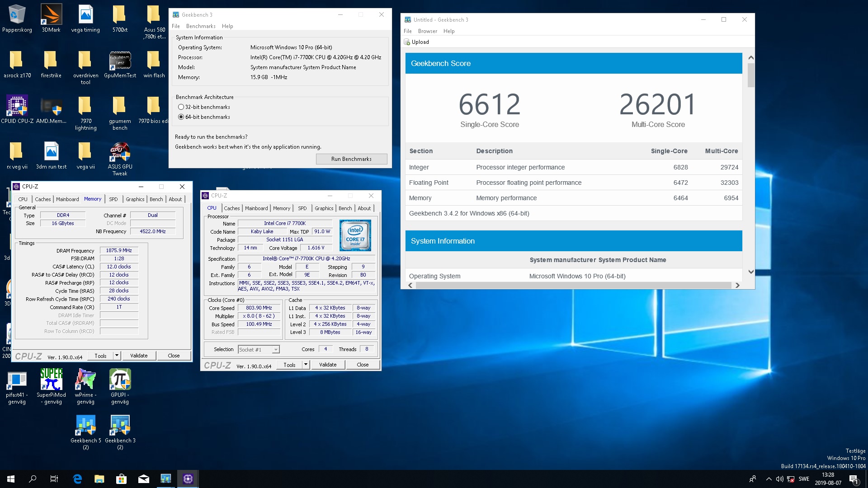This screenshot has width=868, height=488.
Task: Open the Browser menu in Geekbench results window
Action: coord(427,31)
